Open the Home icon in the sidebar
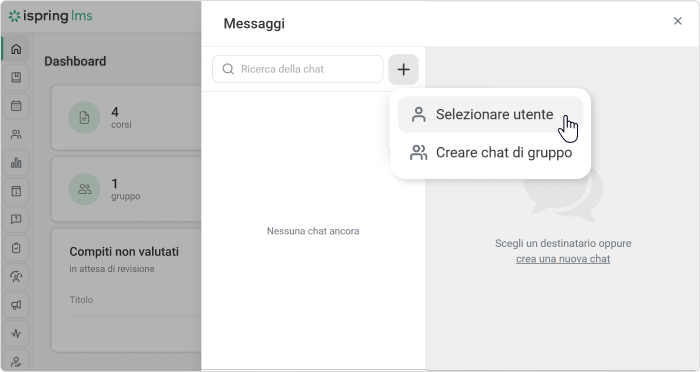Image resolution: width=700 pixels, height=372 pixels. (x=16, y=49)
